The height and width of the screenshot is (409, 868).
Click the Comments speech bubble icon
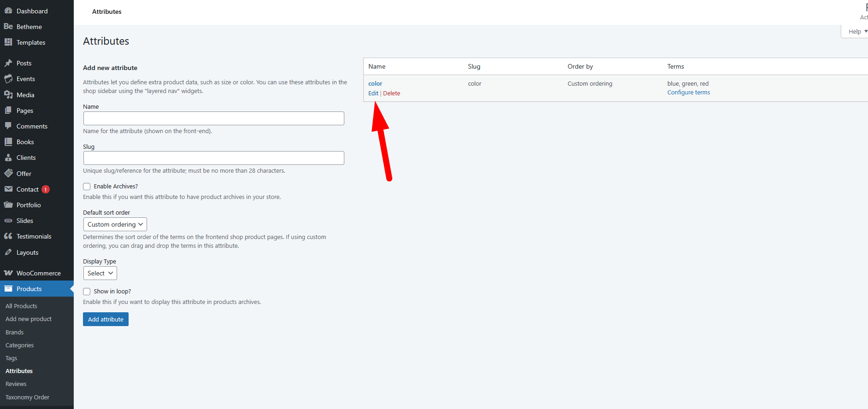coord(8,126)
